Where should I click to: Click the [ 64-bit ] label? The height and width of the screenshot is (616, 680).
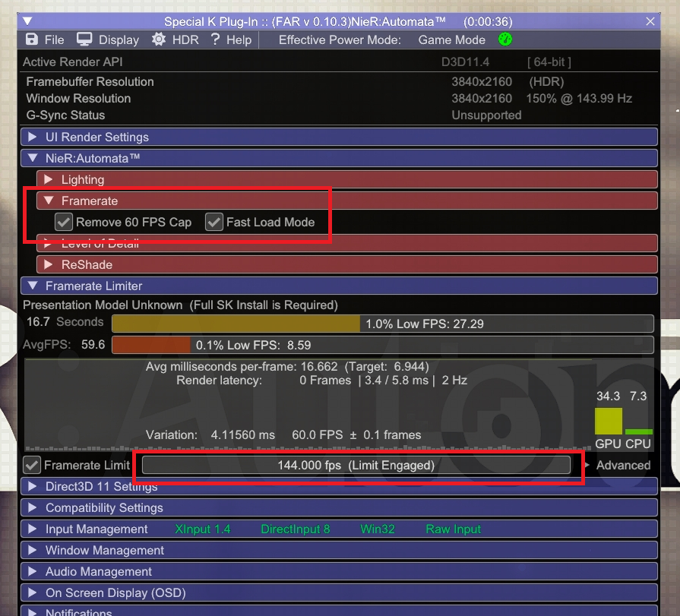click(x=549, y=62)
